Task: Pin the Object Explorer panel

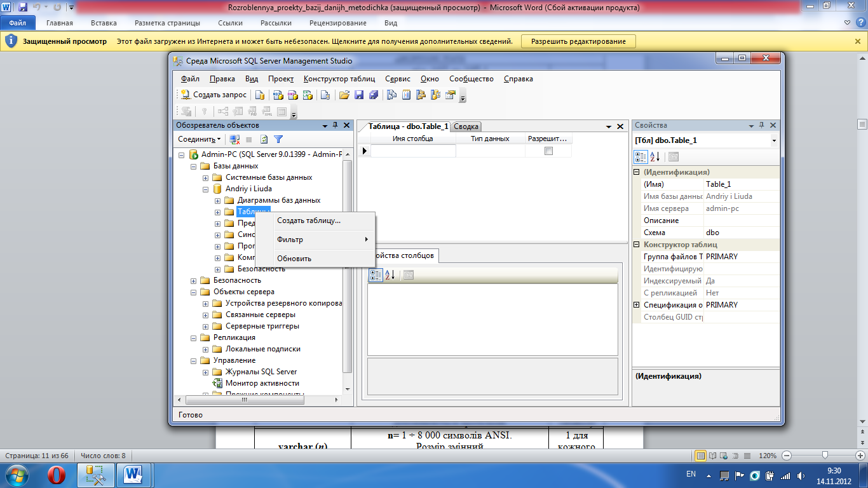Action: [x=336, y=125]
